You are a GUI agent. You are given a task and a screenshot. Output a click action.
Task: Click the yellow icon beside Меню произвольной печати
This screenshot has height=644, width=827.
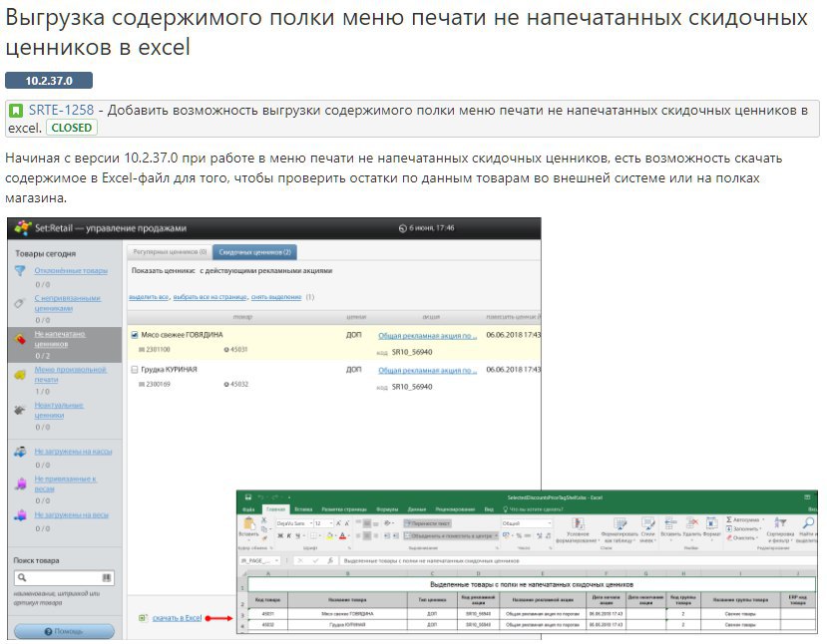pyautogui.click(x=20, y=375)
